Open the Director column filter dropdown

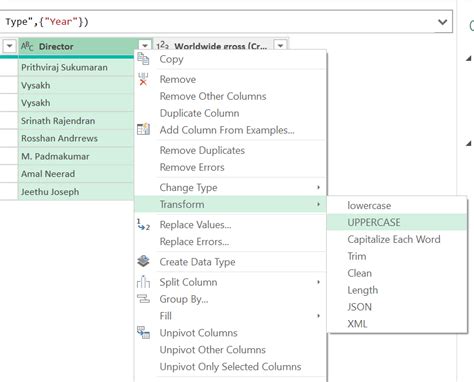coord(145,46)
